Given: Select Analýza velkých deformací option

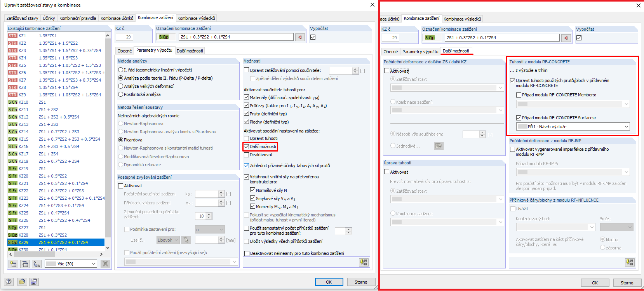Looking at the screenshot, I should coord(120,86).
